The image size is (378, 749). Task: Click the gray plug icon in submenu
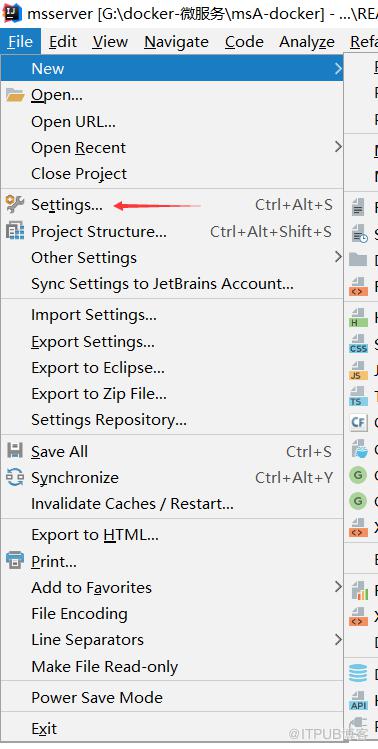(x=358, y=725)
